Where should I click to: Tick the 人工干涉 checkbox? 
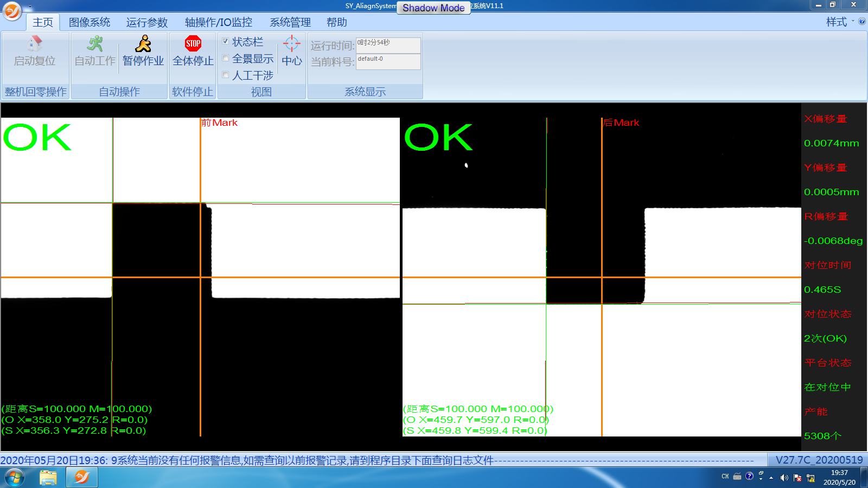(226, 75)
